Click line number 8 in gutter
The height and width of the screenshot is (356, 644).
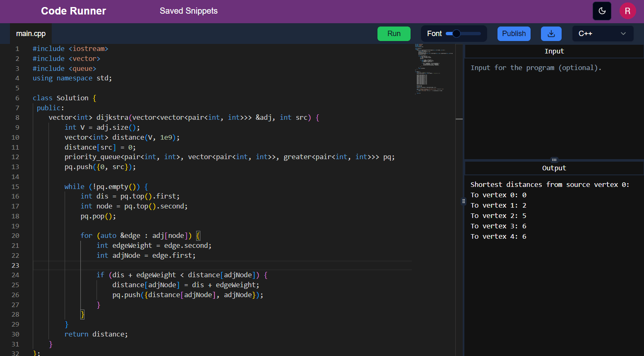click(17, 117)
